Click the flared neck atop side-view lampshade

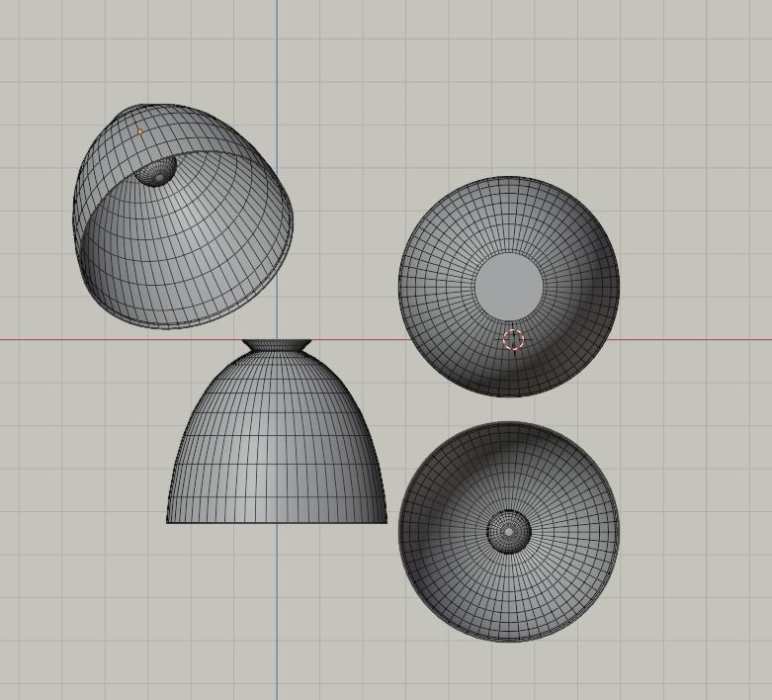pyautogui.click(x=277, y=345)
